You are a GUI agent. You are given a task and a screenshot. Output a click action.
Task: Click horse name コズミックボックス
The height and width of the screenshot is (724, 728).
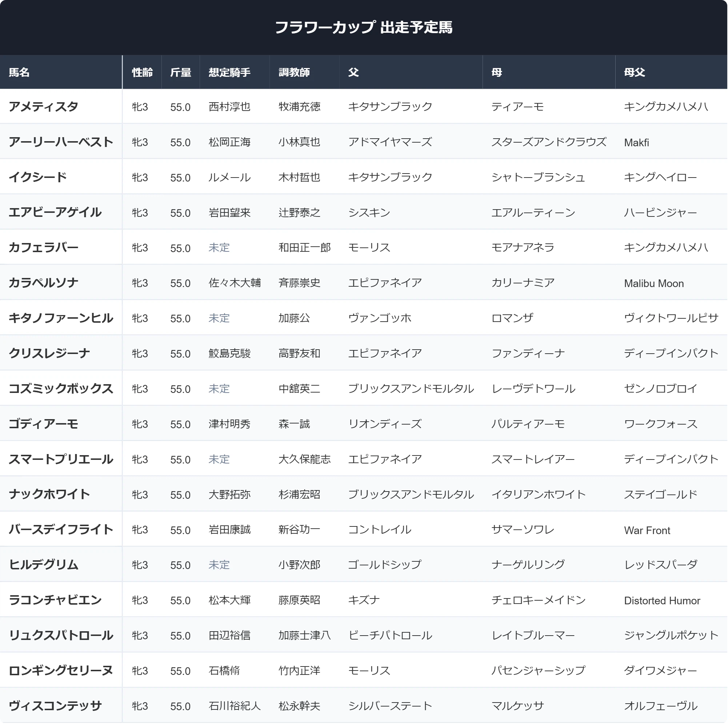pos(61,389)
